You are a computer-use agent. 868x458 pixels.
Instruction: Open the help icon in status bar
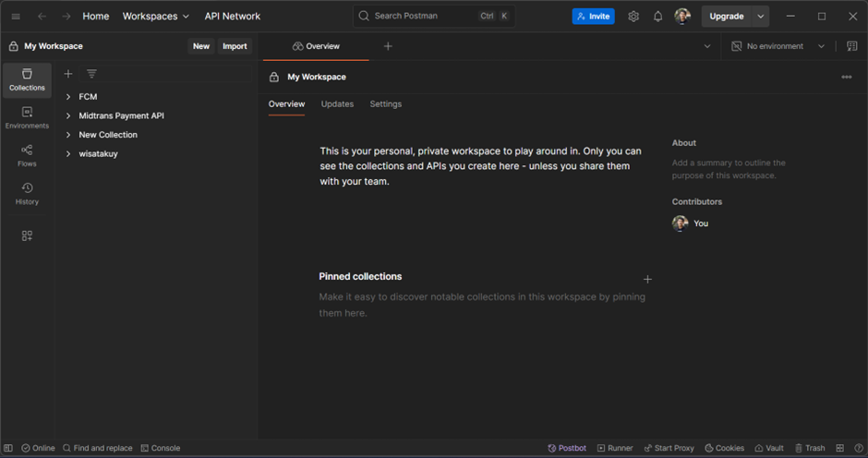859,448
